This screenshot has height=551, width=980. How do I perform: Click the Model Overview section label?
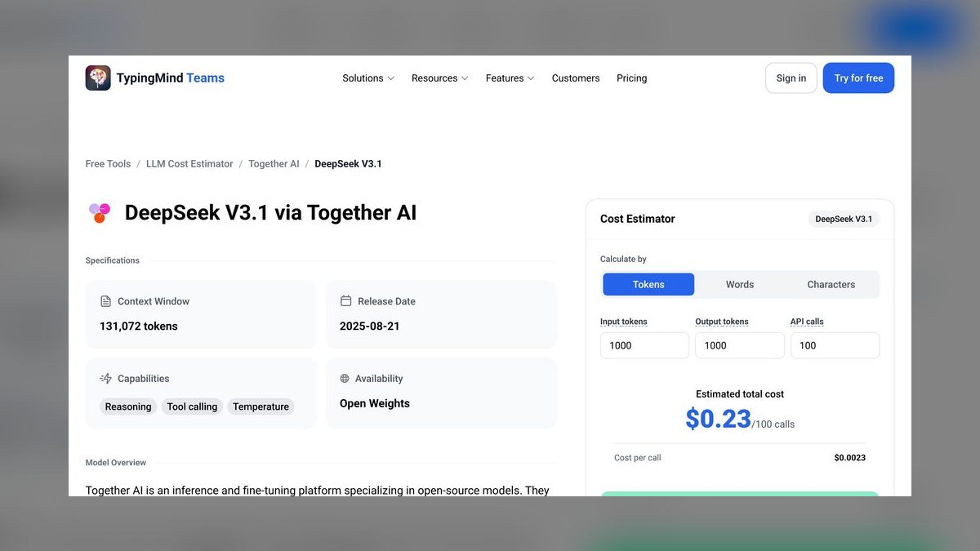tap(116, 463)
